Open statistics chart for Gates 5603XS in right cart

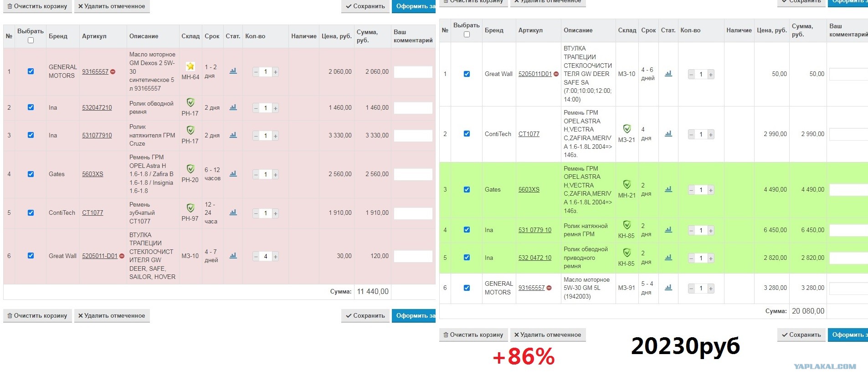[668, 189]
